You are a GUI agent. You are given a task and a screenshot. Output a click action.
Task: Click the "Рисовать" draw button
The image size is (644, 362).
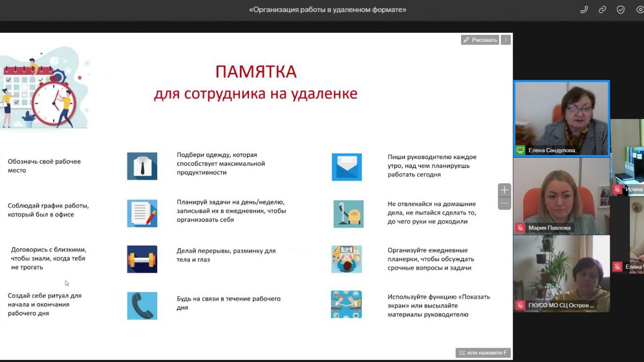click(x=480, y=40)
